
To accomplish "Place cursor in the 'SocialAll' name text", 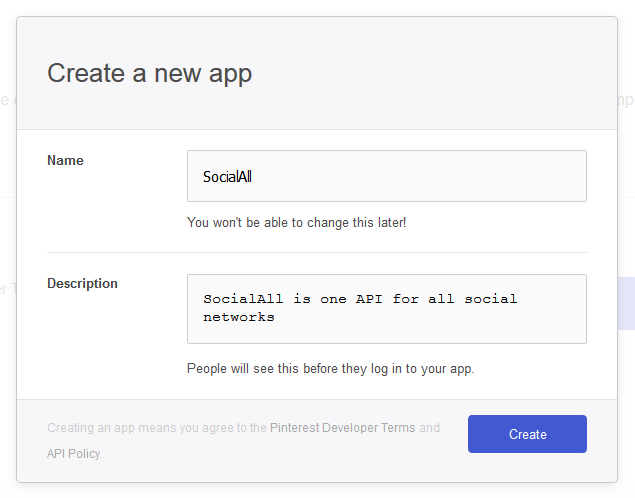I will pyautogui.click(x=227, y=177).
